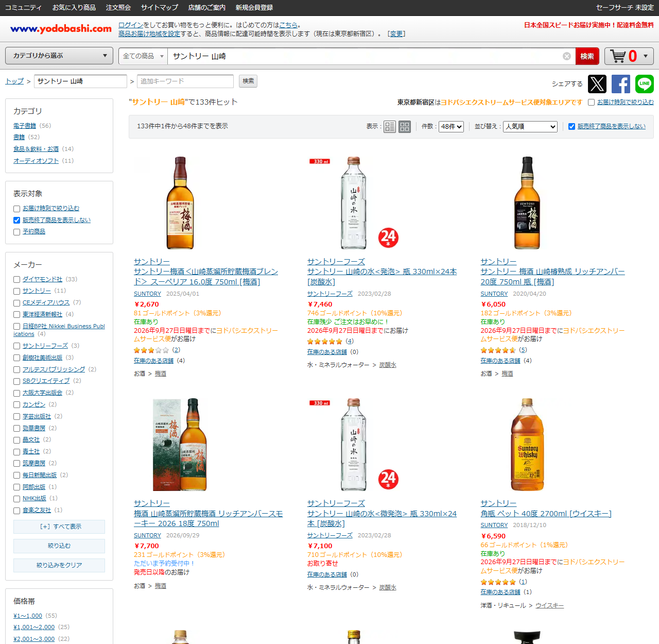Click the 追加キーワード input field
This screenshot has height=644, width=659.
pyautogui.click(x=185, y=81)
